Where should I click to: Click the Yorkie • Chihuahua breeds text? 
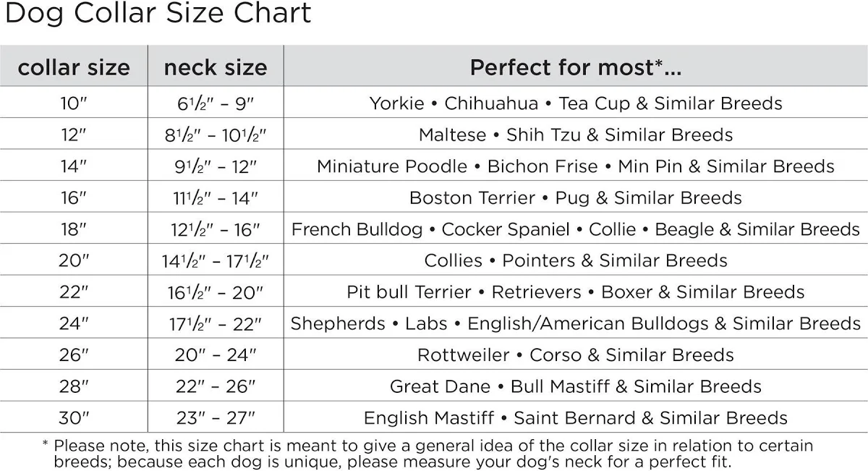tap(575, 103)
